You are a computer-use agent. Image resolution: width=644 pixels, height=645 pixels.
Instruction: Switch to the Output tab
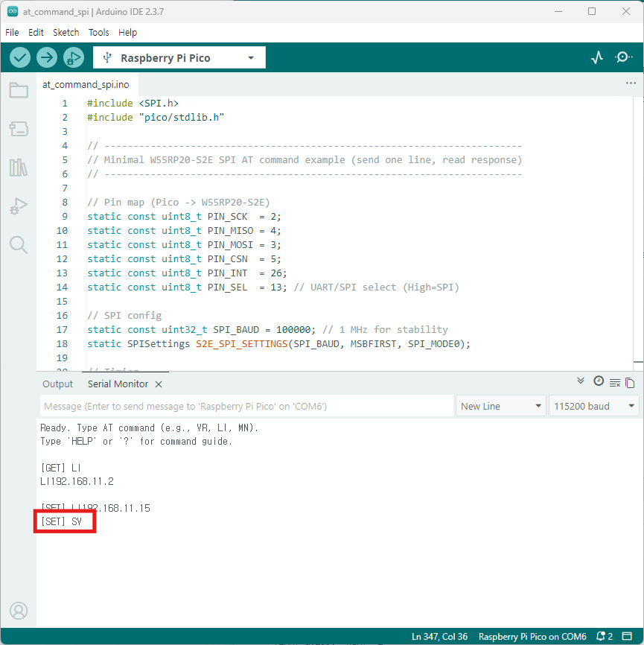pos(57,384)
